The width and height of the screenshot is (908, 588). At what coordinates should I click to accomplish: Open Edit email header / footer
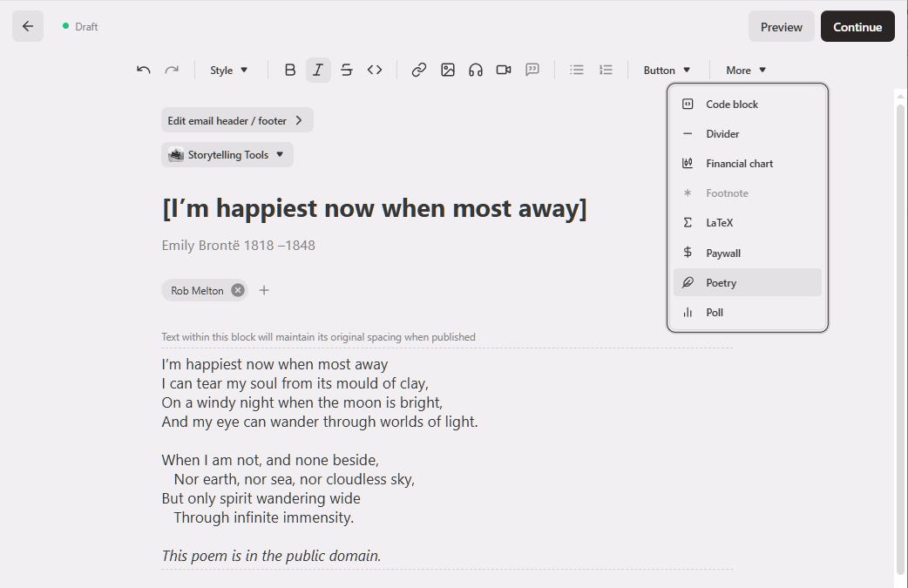tap(237, 120)
